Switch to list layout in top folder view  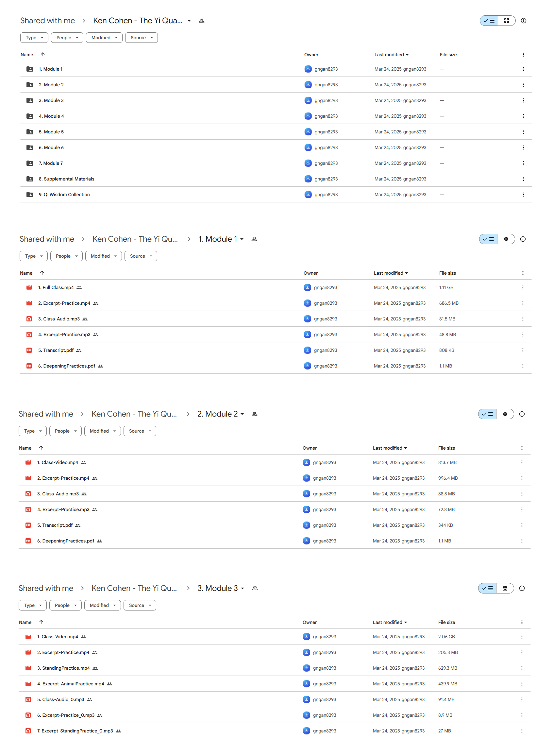(x=489, y=21)
